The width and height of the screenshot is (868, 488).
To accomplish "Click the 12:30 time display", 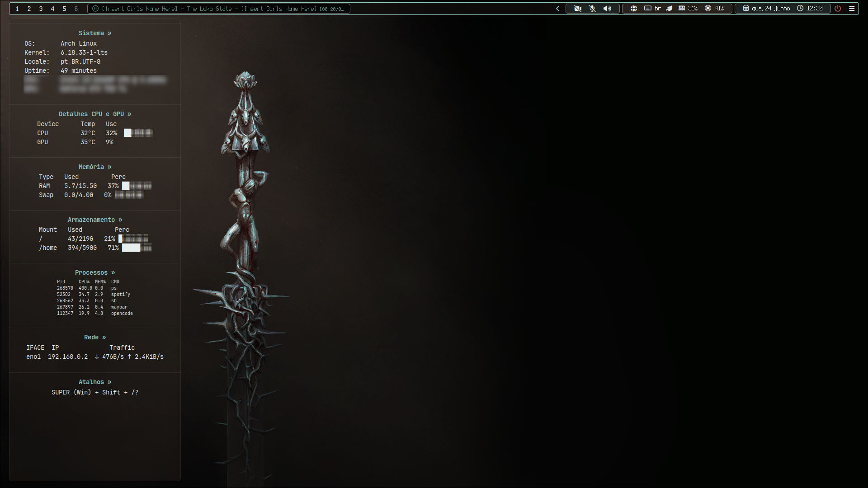I will [x=815, y=9].
